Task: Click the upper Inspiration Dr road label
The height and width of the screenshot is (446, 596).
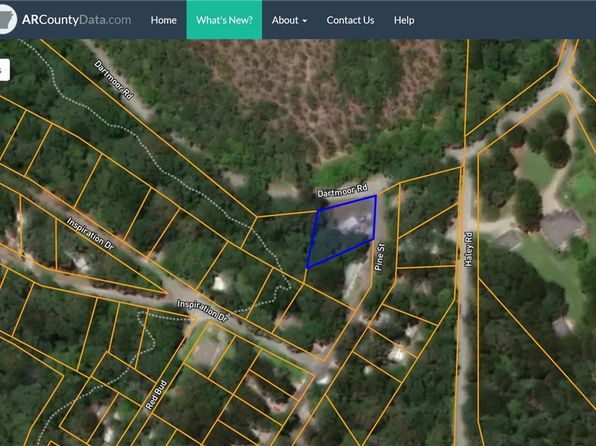Action: point(90,233)
